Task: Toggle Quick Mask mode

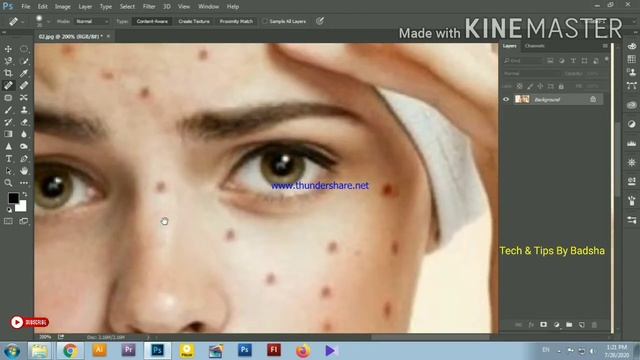Action: [x=8, y=221]
